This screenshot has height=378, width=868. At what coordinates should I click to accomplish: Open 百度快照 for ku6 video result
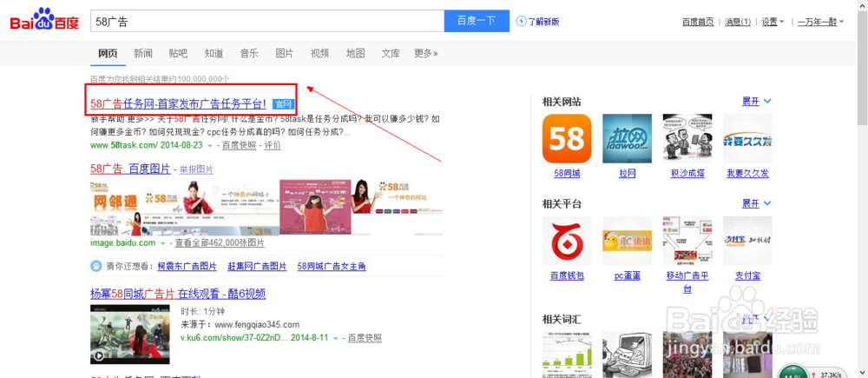[x=365, y=337]
